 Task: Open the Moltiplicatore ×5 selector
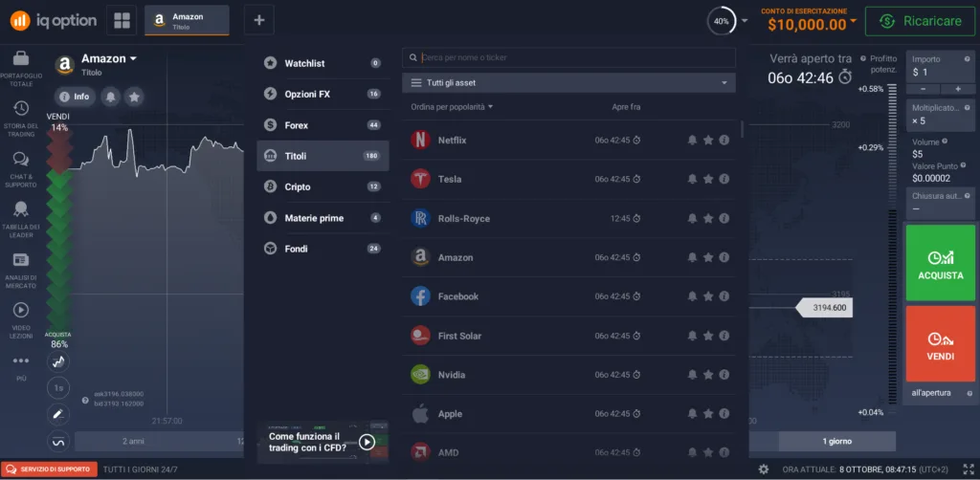(x=940, y=116)
